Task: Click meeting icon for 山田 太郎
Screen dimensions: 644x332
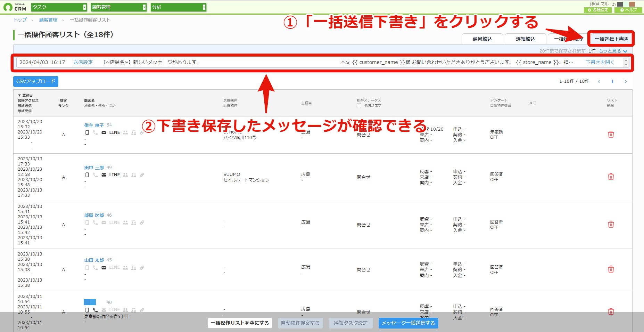Action: [134, 268]
